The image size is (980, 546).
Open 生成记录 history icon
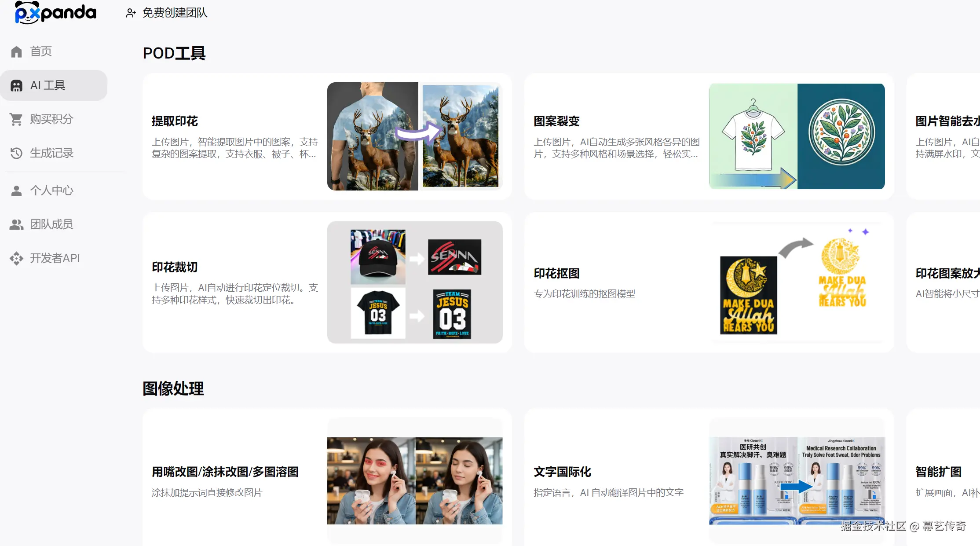coord(16,153)
